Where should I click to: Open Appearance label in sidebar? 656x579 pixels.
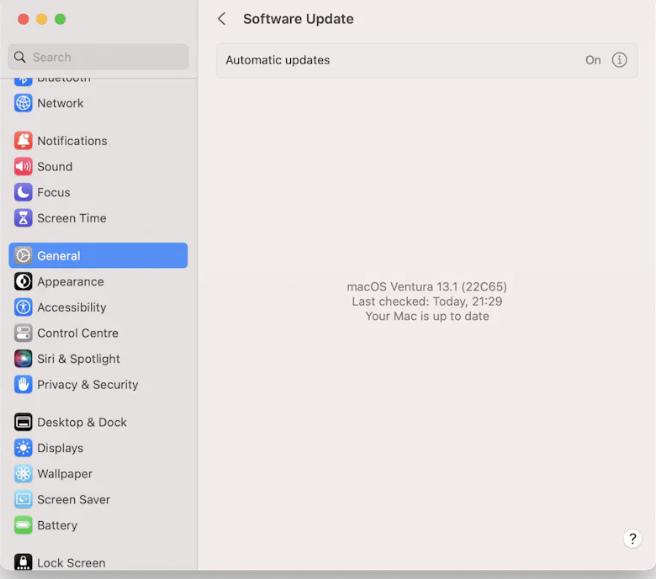(70, 282)
